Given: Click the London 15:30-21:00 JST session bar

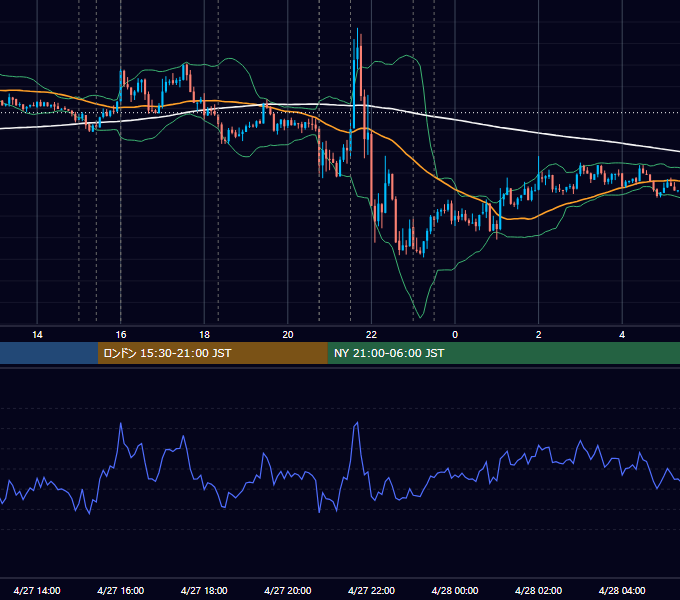Looking at the screenshot, I should click(212, 353).
